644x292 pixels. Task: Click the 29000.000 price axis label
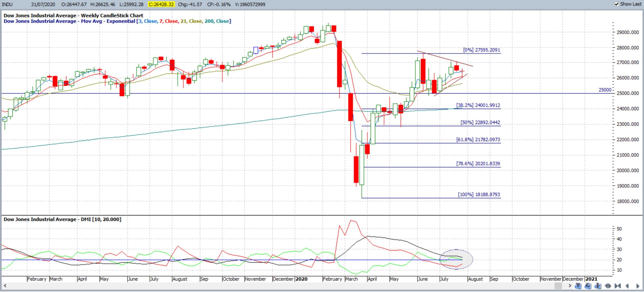point(628,32)
